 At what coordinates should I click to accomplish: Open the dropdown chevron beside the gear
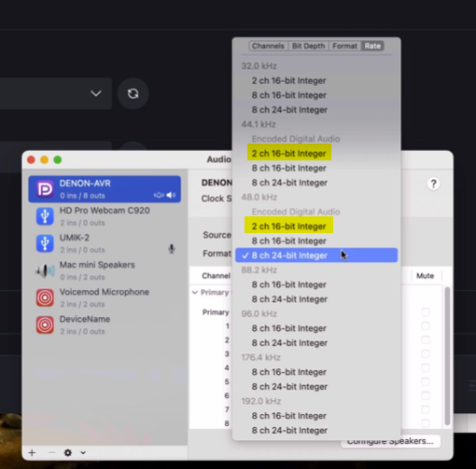[83, 452]
